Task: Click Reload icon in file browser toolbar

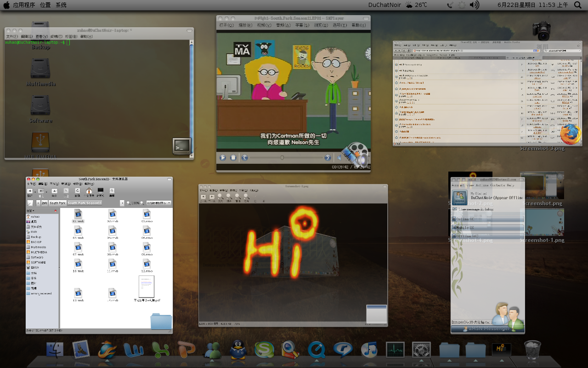Action: pyautogui.click(x=78, y=190)
